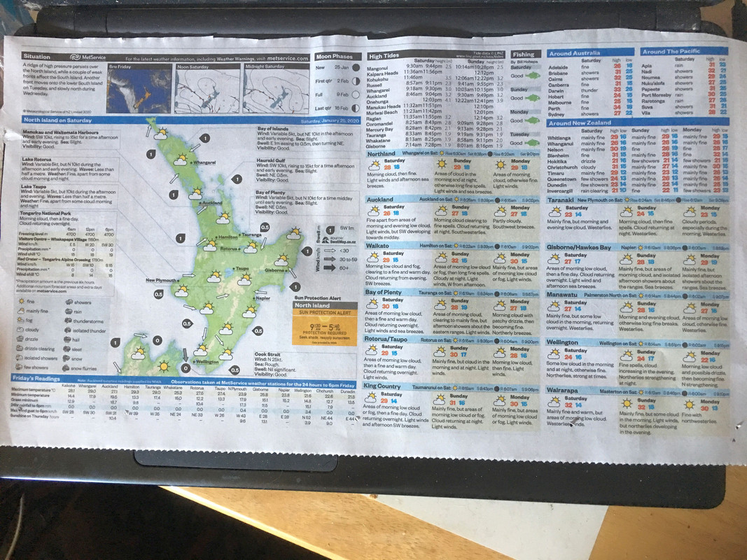Select the 'King Country' region heading

pos(382,386)
